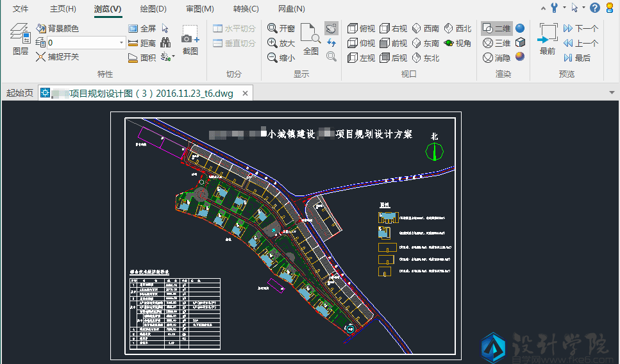
Task: Click the disabled 水平切分 horizontal split
Action: 234,28
